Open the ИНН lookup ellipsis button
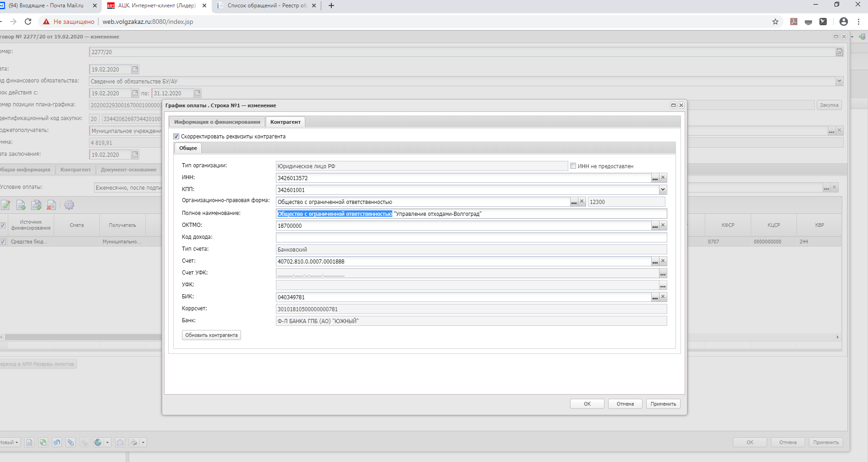The height and width of the screenshot is (462, 868). tap(655, 178)
